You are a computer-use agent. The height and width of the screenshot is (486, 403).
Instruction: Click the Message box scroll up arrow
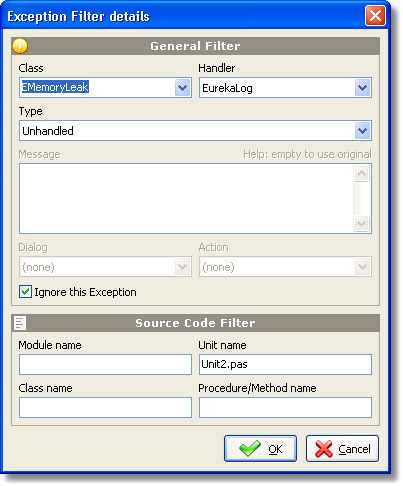pos(362,173)
